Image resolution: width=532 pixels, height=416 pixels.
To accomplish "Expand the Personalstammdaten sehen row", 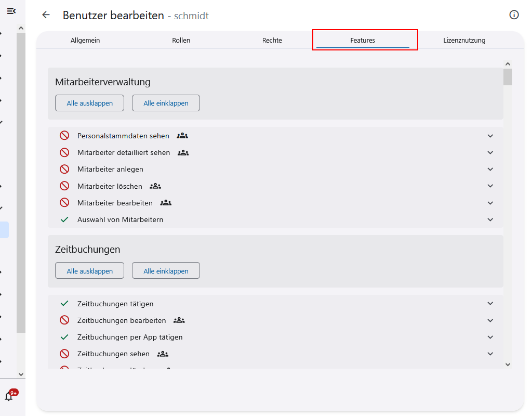I will point(490,135).
